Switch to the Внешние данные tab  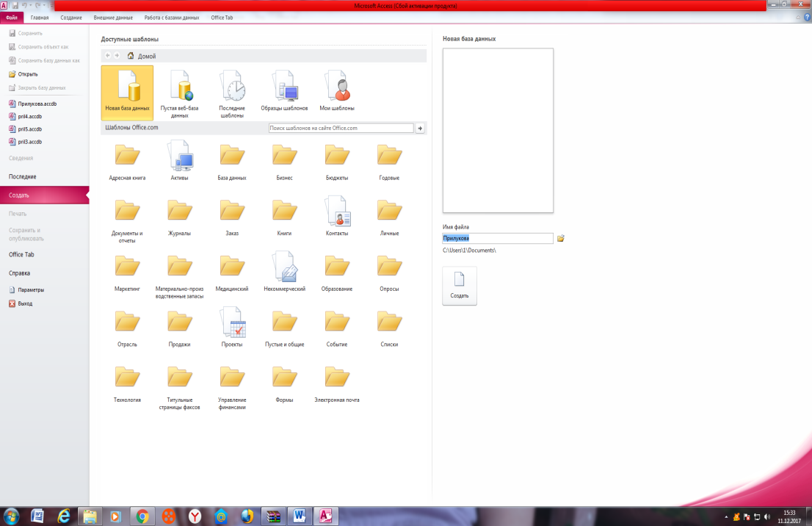(x=113, y=18)
